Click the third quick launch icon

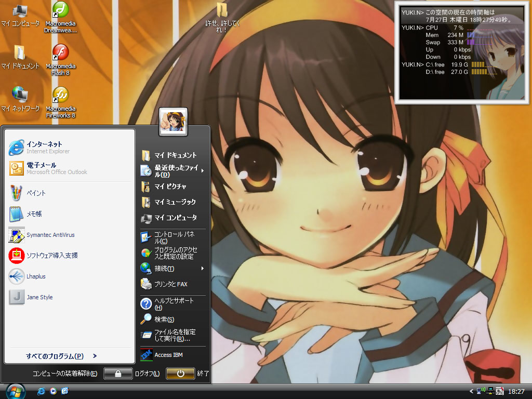pos(65,391)
